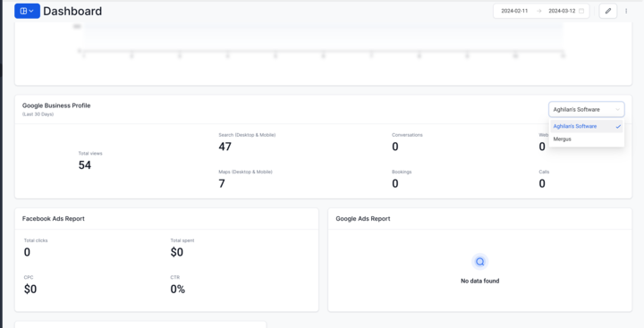This screenshot has height=328, width=644.
Task: Click the calendar icon in date range
Action: click(x=581, y=11)
